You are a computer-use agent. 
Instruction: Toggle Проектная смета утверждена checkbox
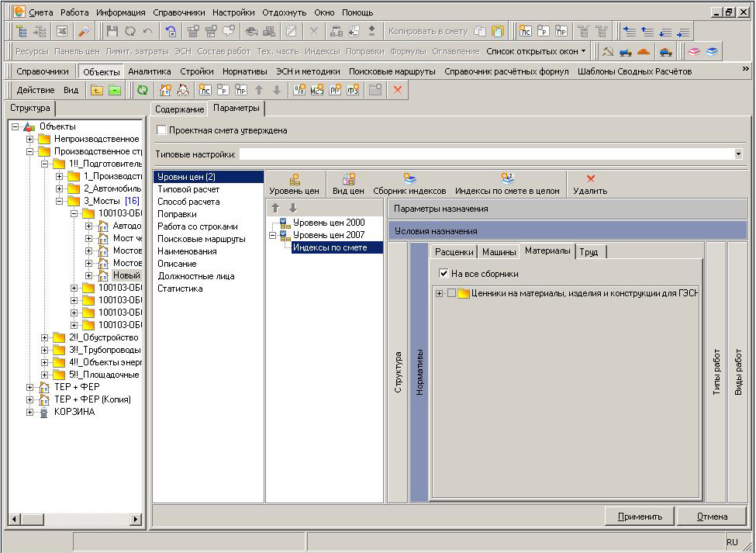(161, 130)
